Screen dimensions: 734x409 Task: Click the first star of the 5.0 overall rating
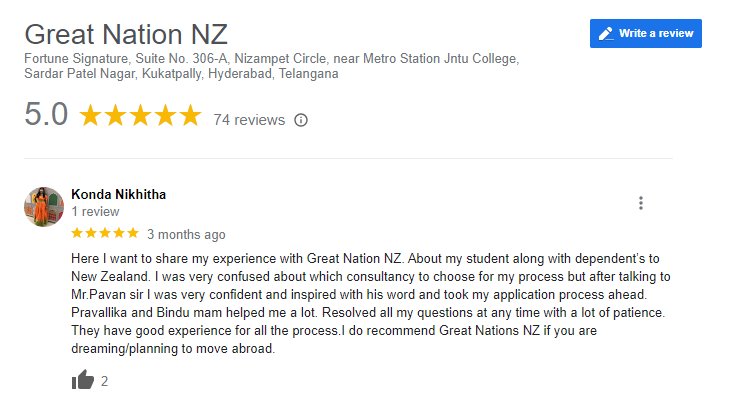pyautogui.click(x=90, y=116)
